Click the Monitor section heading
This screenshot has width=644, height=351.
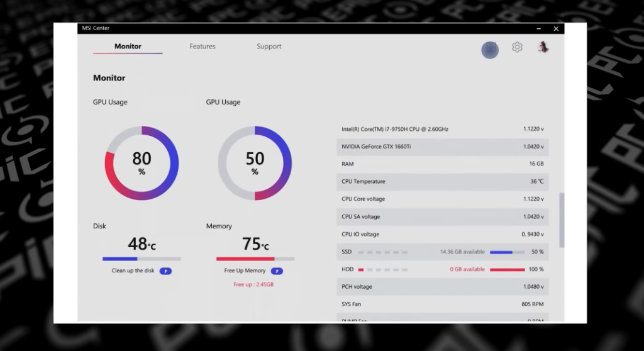[x=109, y=77]
